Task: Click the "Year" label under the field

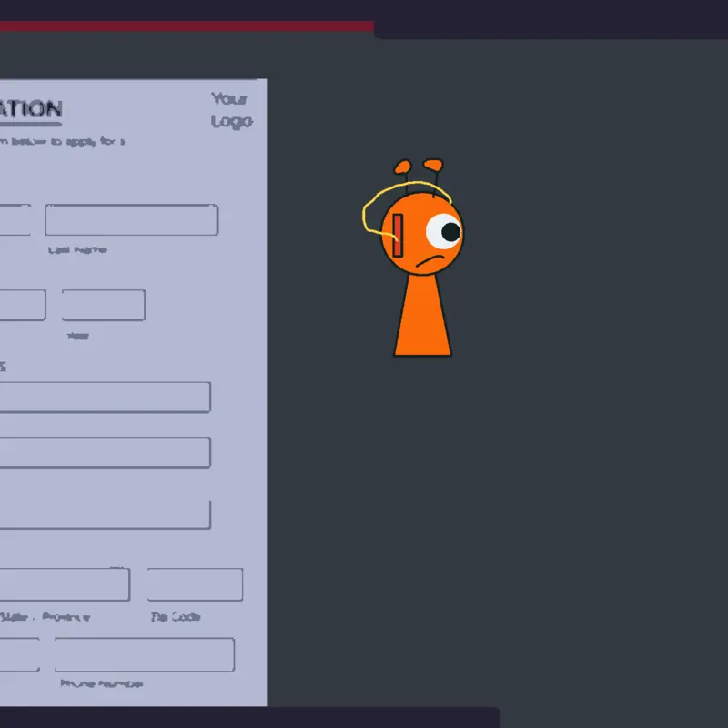Action: click(x=78, y=336)
